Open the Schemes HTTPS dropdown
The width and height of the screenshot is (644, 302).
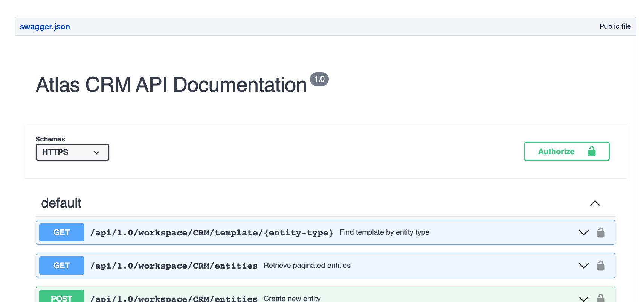click(72, 152)
